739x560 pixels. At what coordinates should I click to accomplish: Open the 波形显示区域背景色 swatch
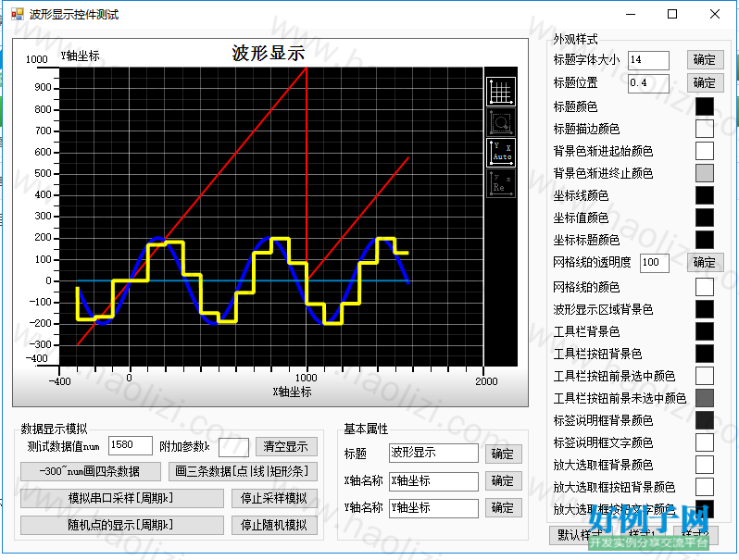[x=705, y=309]
